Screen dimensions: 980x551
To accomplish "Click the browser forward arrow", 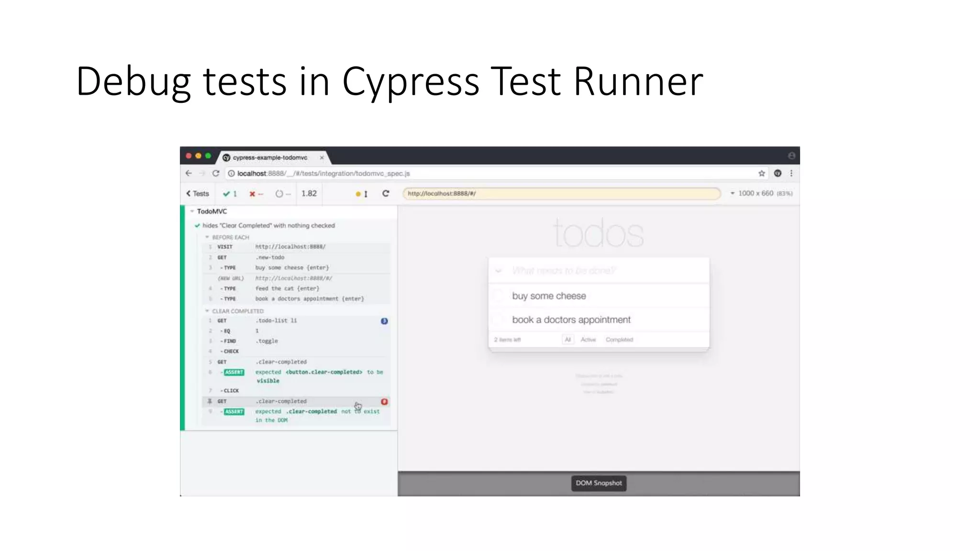I will (x=202, y=173).
